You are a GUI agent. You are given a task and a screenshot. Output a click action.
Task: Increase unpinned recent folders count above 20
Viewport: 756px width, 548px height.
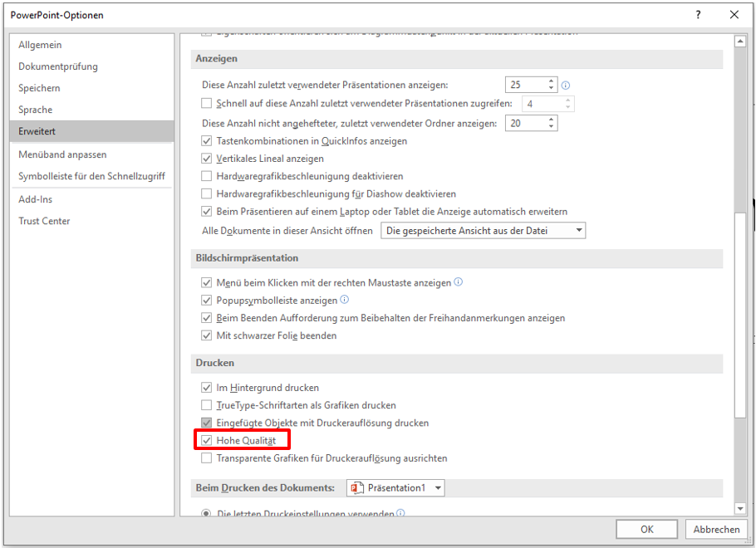[x=551, y=120]
